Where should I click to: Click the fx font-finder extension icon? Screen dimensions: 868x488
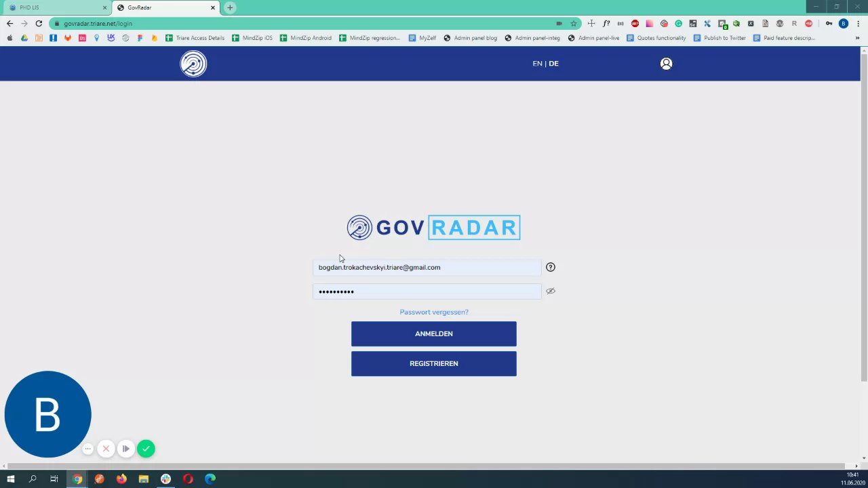606,24
